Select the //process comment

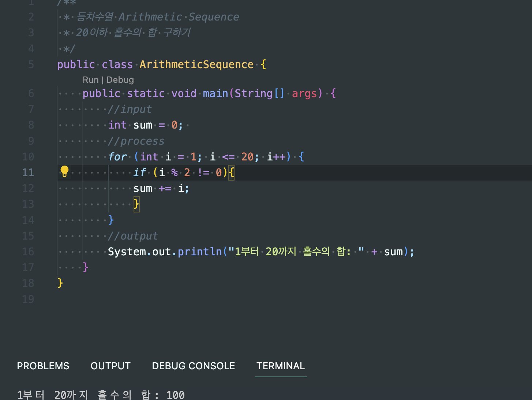tap(136, 141)
